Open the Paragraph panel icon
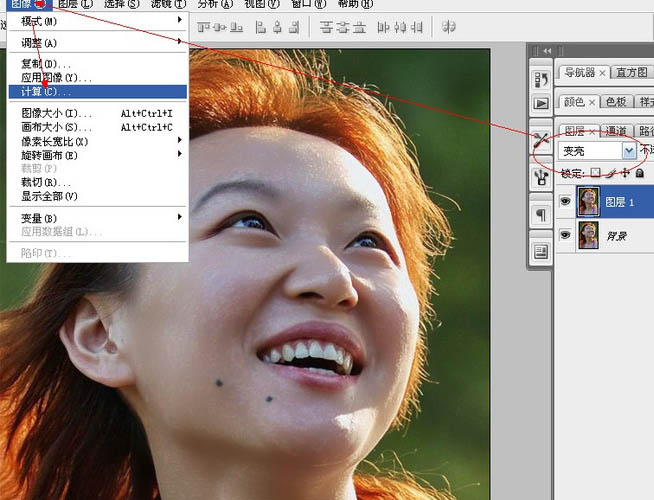 [541, 215]
